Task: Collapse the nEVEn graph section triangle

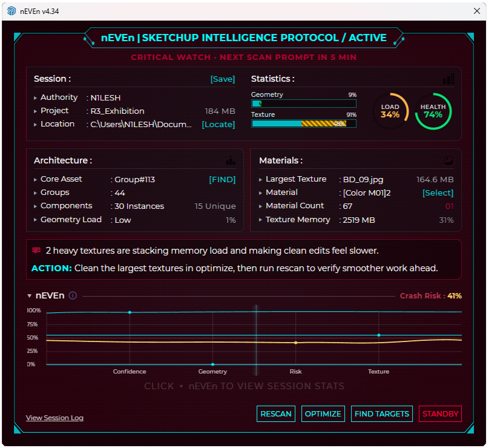Action: (x=29, y=295)
